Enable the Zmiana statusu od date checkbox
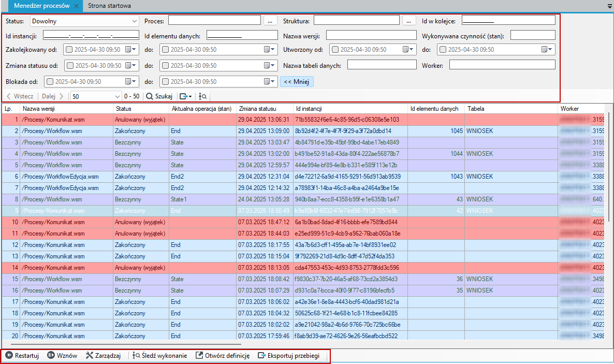Screen dimensions: 614x364 click(70, 65)
